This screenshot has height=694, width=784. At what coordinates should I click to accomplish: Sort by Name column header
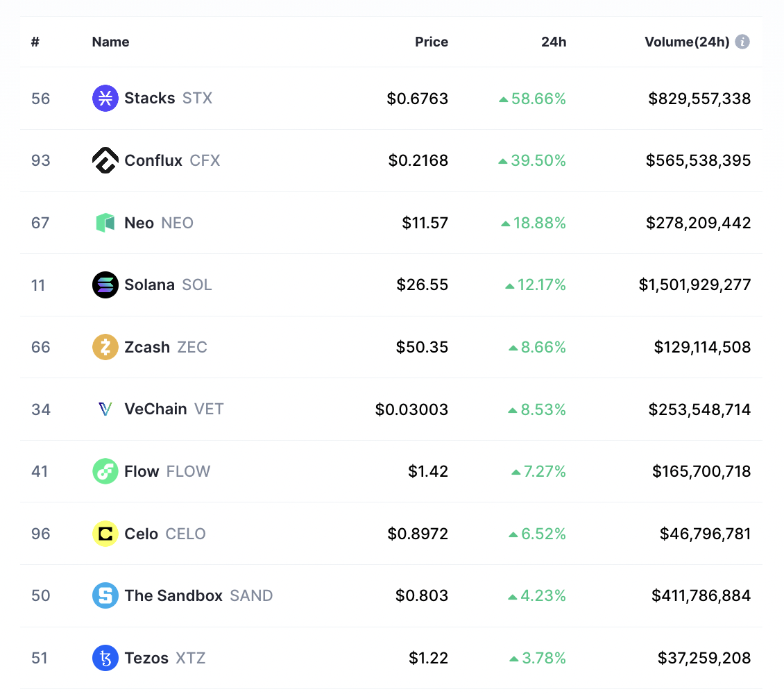[x=110, y=42]
